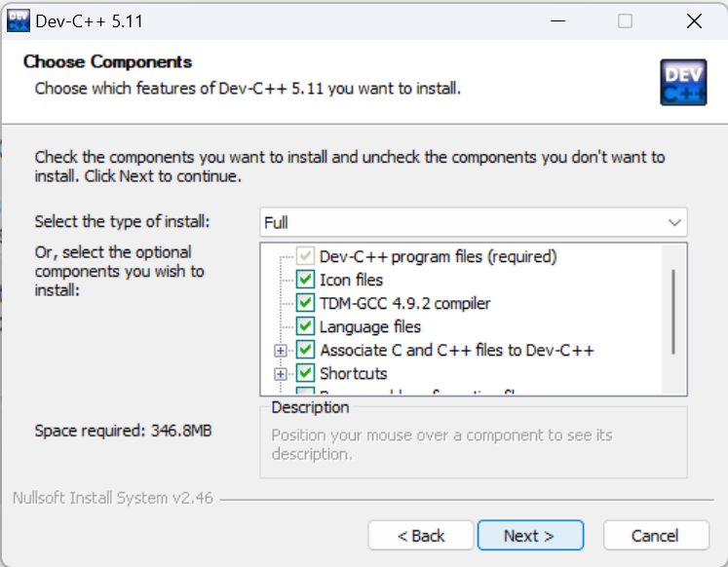Screen dimensions: 728x567
Task: Toggle the Shortcuts checkbox
Action: pyautogui.click(x=305, y=373)
